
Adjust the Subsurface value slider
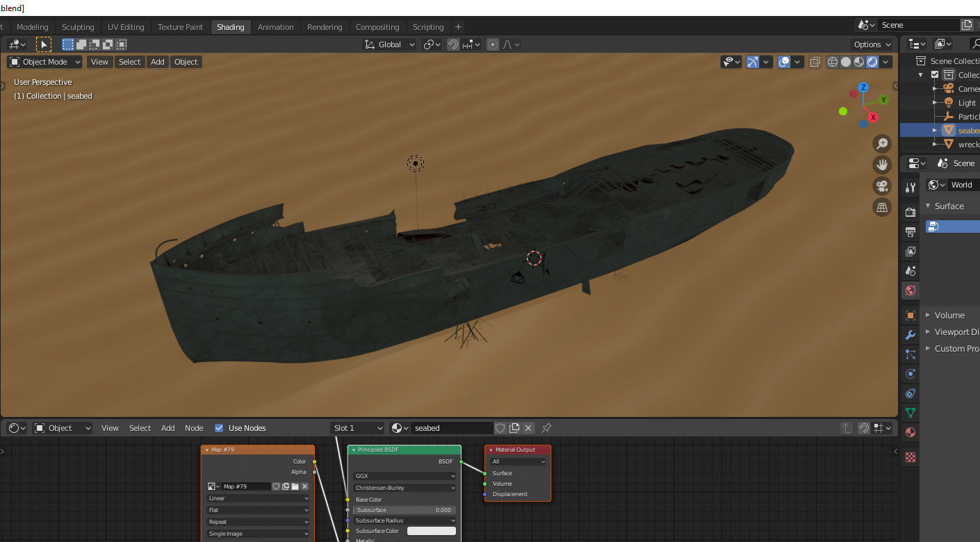pyautogui.click(x=405, y=510)
